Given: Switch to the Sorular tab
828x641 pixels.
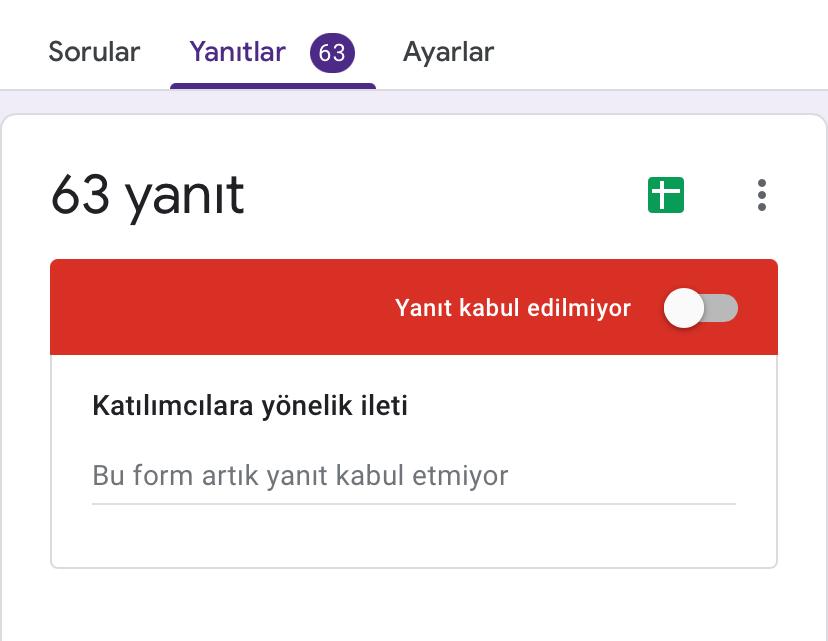Looking at the screenshot, I should (x=93, y=52).
